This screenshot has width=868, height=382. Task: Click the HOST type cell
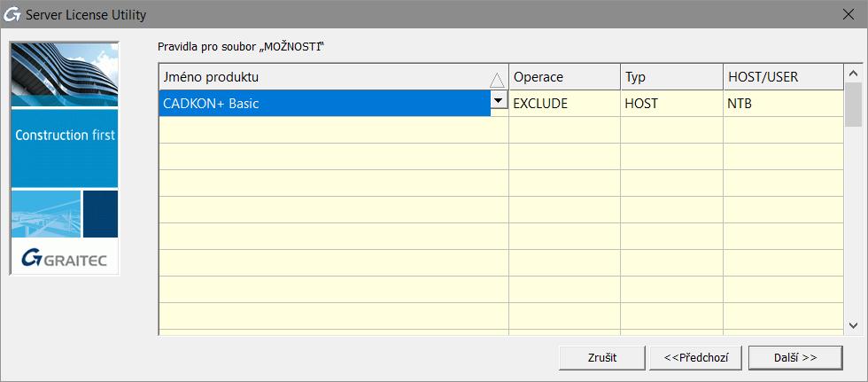coord(670,104)
